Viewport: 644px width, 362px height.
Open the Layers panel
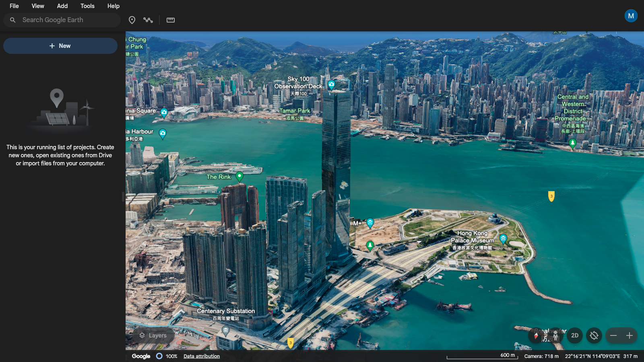[153, 335]
